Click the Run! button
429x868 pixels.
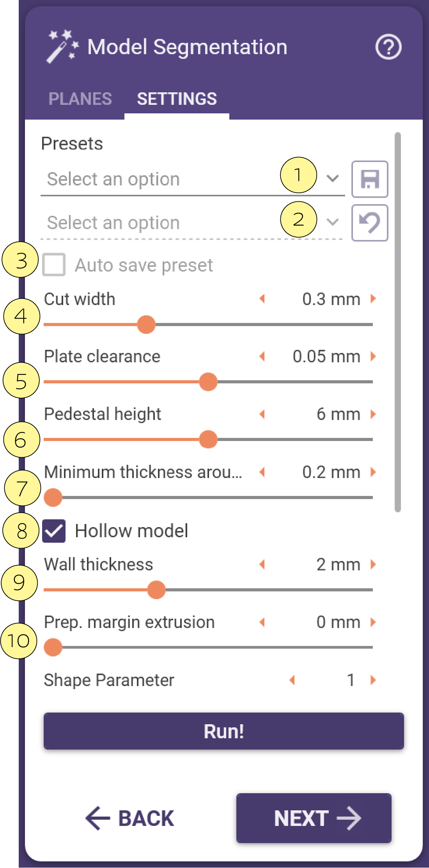point(224,731)
